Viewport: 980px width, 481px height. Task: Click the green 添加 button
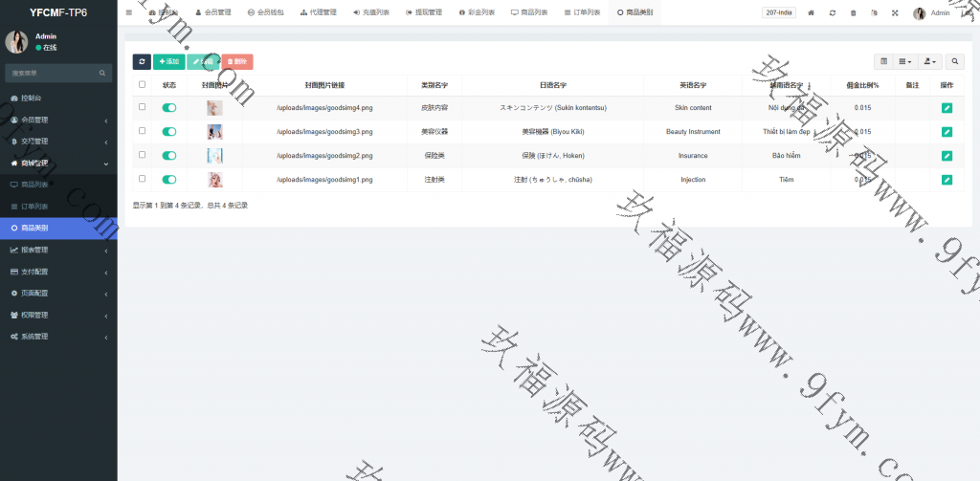pyautogui.click(x=168, y=61)
